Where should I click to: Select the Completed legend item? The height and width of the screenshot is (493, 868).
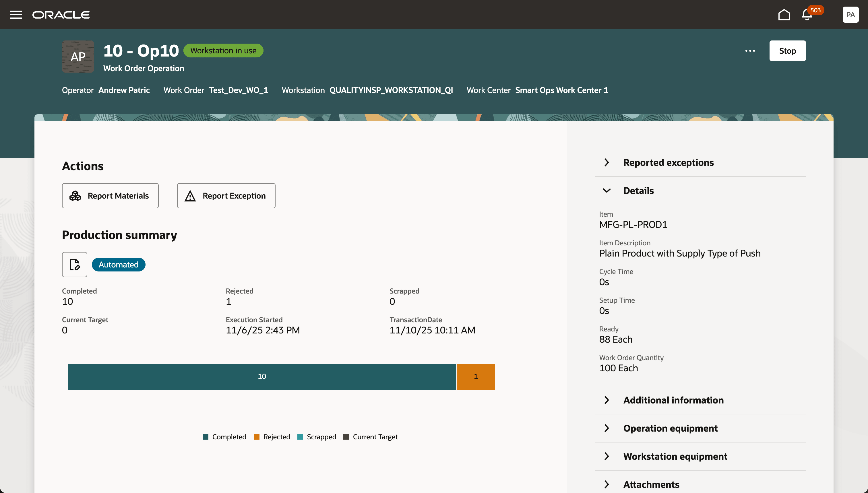click(x=224, y=437)
